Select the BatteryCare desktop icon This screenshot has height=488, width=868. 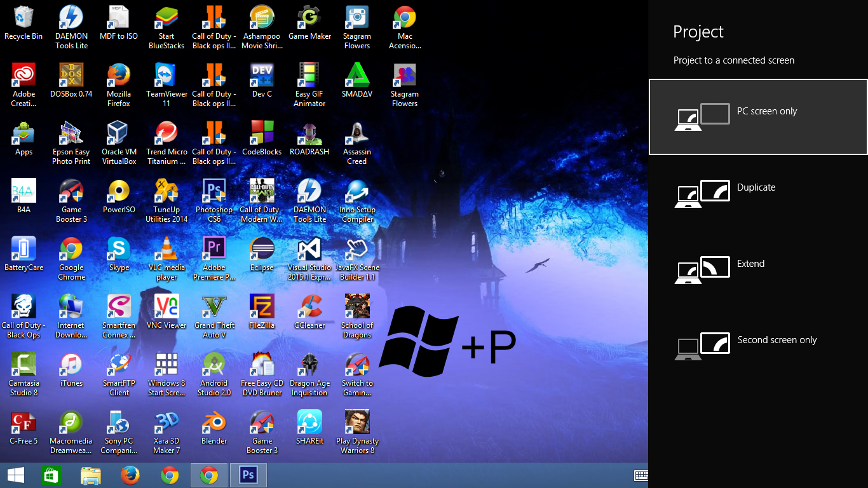point(24,255)
